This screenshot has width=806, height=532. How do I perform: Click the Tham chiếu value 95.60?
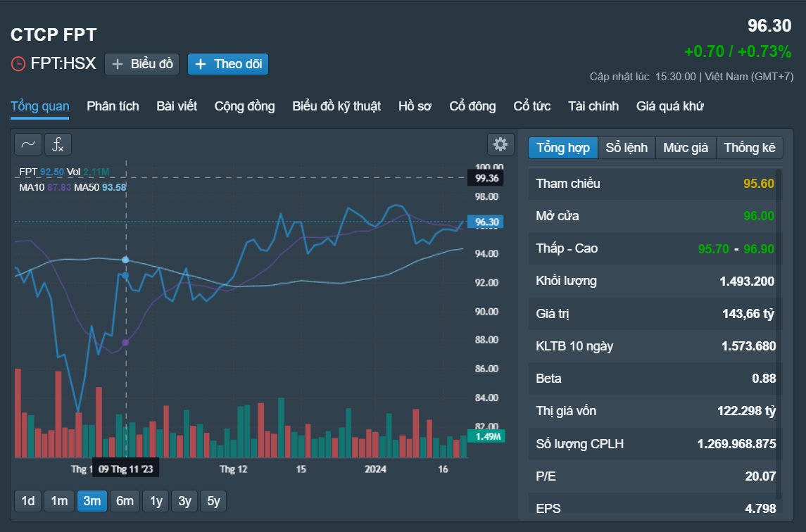(759, 184)
